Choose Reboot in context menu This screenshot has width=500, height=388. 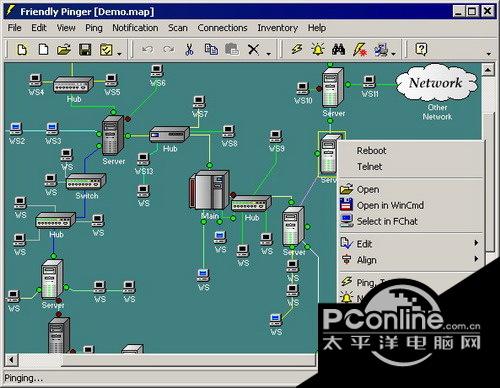pos(411,151)
